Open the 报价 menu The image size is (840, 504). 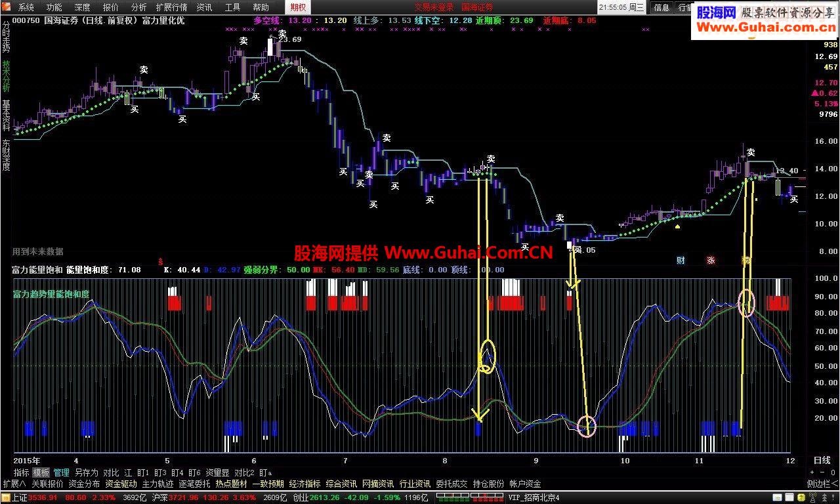point(111,7)
